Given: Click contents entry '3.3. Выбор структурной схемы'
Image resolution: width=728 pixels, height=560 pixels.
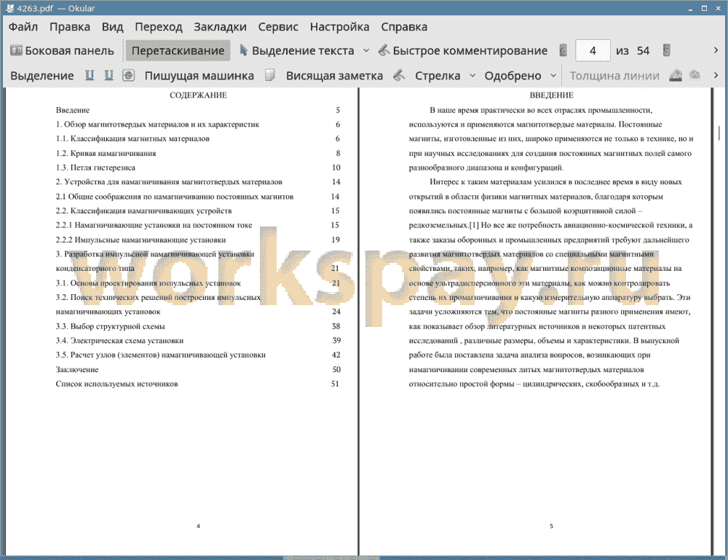Looking at the screenshot, I should click(111, 326).
